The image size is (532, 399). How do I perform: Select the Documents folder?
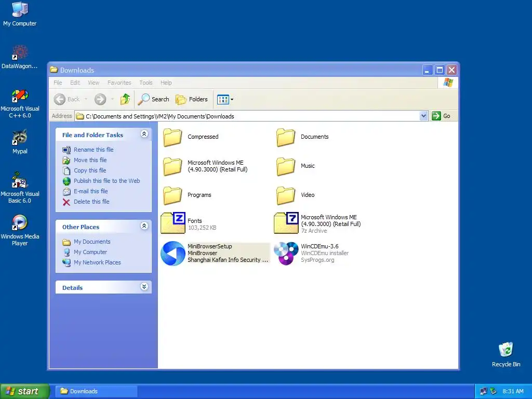(302, 137)
